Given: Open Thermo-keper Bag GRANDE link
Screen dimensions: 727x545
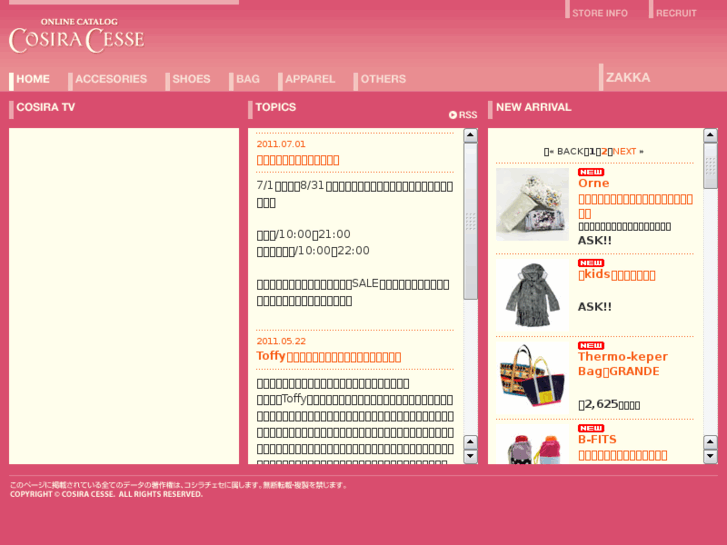Looking at the screenshot, I should pyautogui.click(x=623, y=364).
